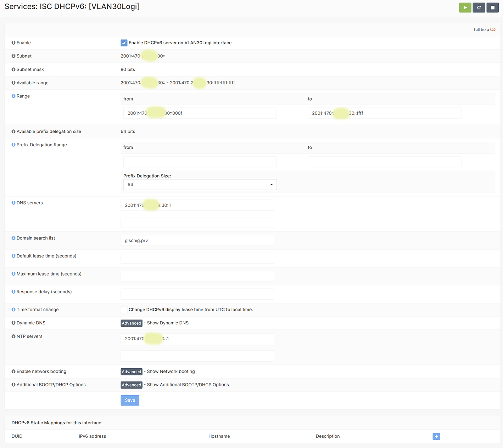Expand Dynamic DNS Advanced options
Screen dimensions: 503x448
click(132, 323)
